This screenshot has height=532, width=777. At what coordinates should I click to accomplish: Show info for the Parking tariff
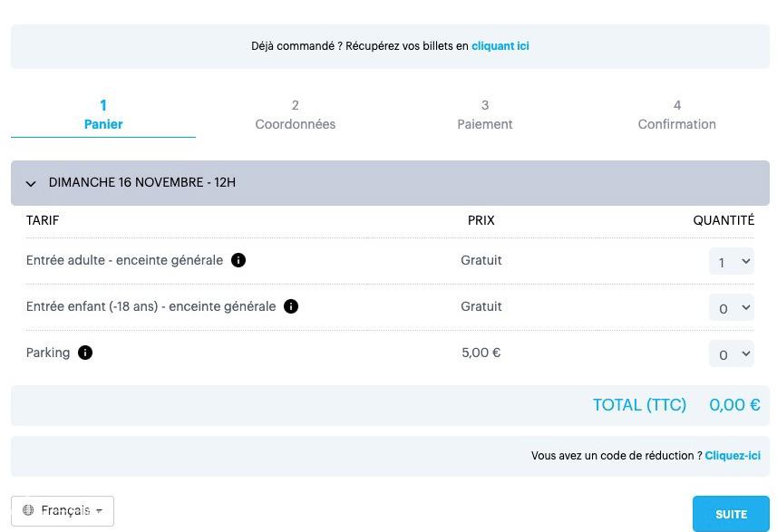coord(85,353)
